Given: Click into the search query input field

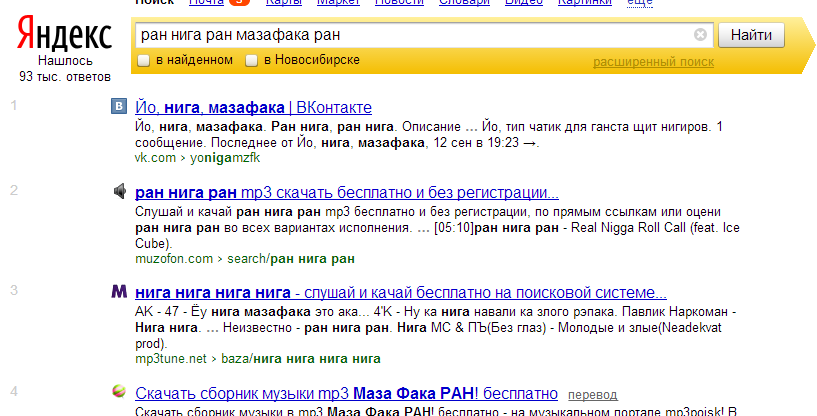Looking at the screenshot, I should click(414, 35).
